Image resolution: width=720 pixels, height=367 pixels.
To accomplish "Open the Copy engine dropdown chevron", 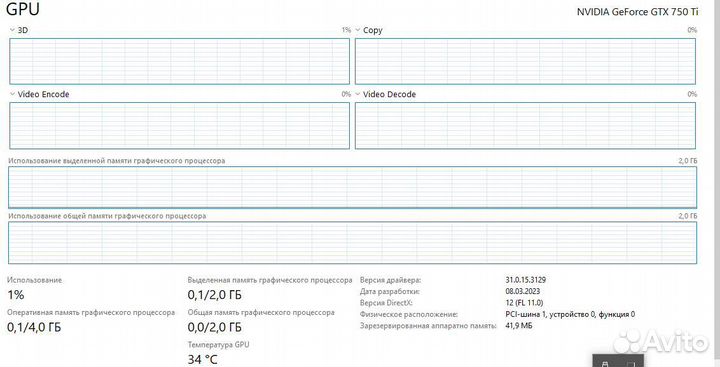I will click(358, 30).
